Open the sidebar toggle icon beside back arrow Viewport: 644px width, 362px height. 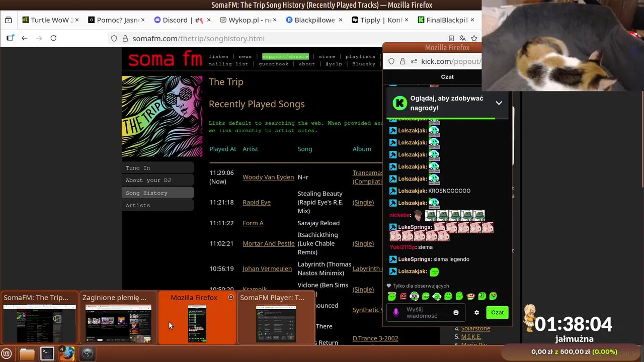point(10,38)
